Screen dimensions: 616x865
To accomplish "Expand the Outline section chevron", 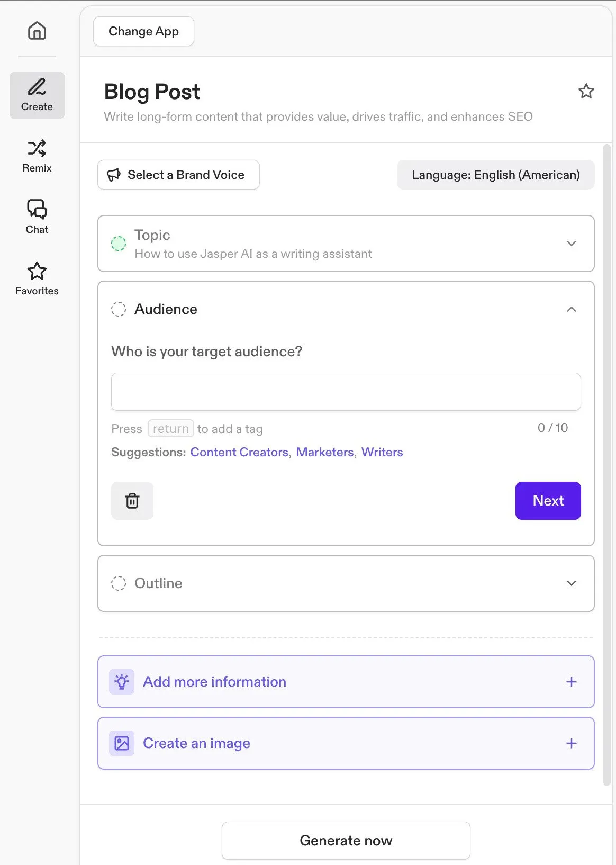I will (x=571, y=583).
